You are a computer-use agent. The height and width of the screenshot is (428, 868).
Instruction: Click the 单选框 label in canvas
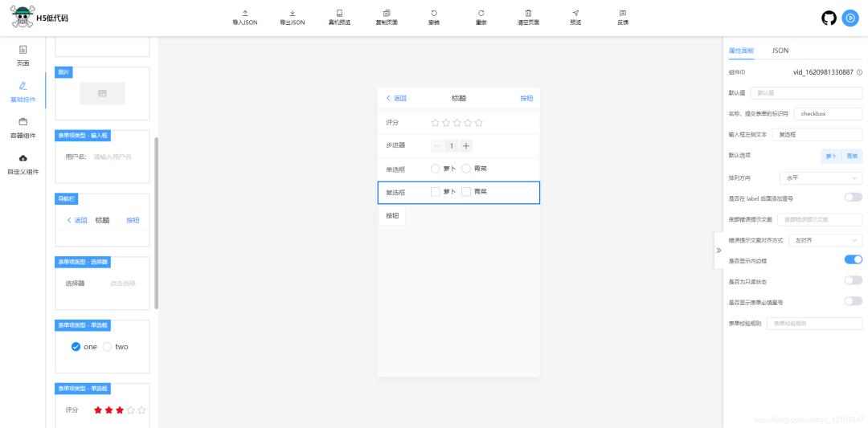pos(395,169)
